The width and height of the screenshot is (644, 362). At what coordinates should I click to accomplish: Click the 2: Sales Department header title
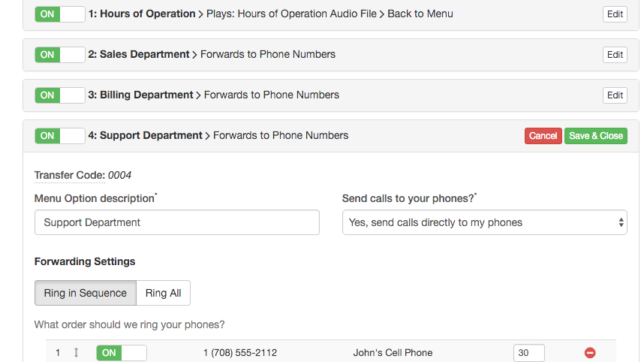(x=139, y=54)
